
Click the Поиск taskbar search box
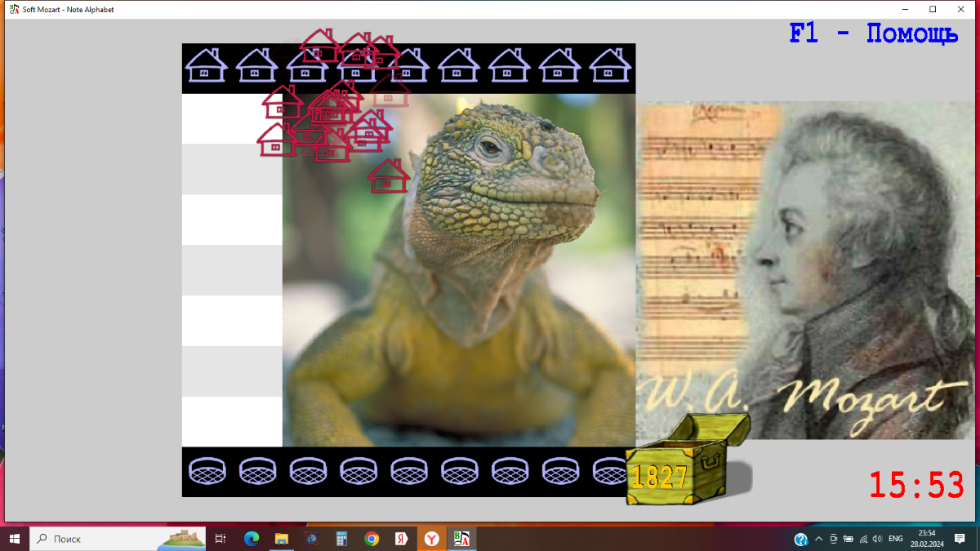118,539
